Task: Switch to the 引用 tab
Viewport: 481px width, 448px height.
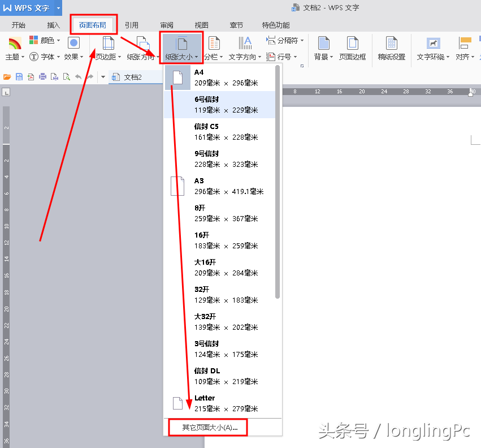Action: [x=132, y=25]
